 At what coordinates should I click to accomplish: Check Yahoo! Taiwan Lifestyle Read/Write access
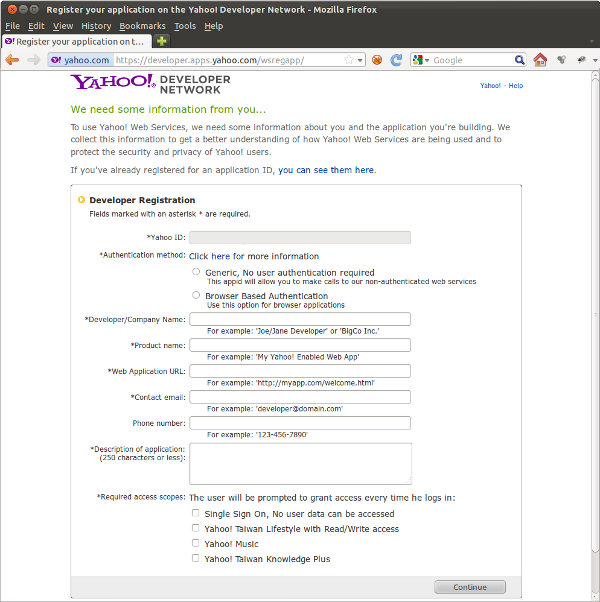tap(195, 528)
